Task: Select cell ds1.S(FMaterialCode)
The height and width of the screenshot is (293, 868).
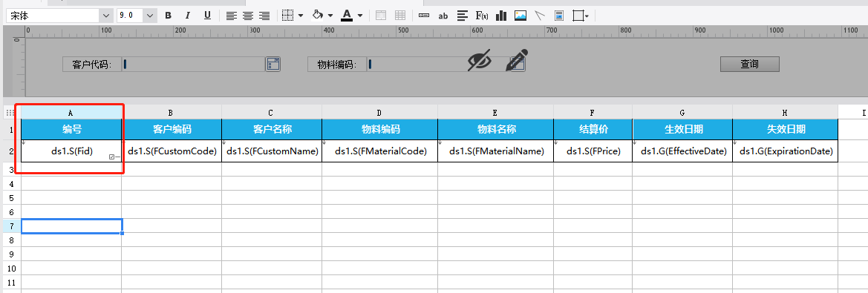Action: click(x=379, y=151)
